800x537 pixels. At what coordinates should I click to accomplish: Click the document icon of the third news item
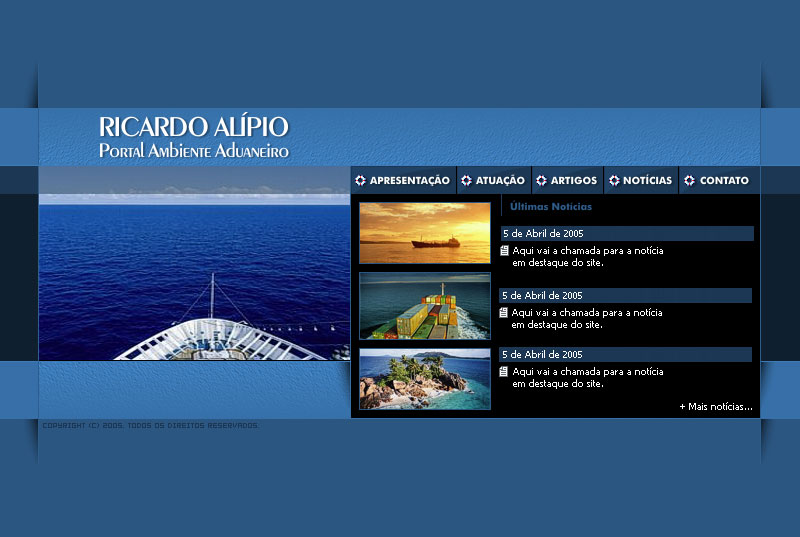click(x=504, y=372)
